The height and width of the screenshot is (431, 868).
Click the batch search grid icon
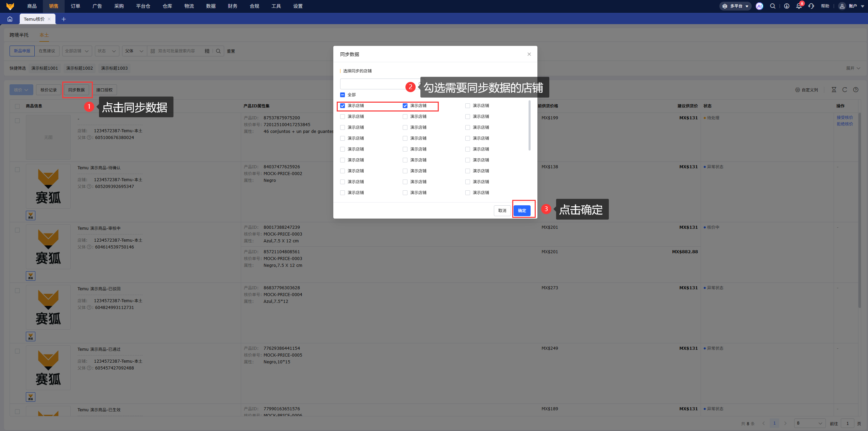[x=153, y=51]
